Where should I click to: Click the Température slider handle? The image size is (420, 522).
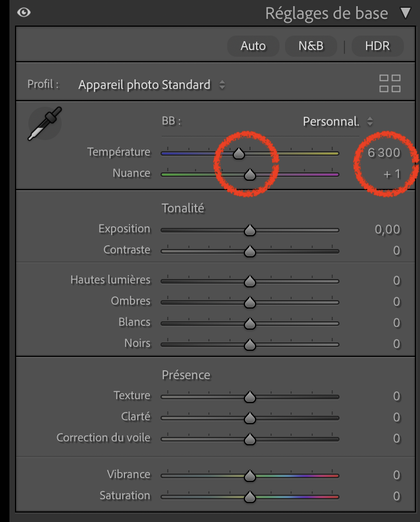pos(238,153)
